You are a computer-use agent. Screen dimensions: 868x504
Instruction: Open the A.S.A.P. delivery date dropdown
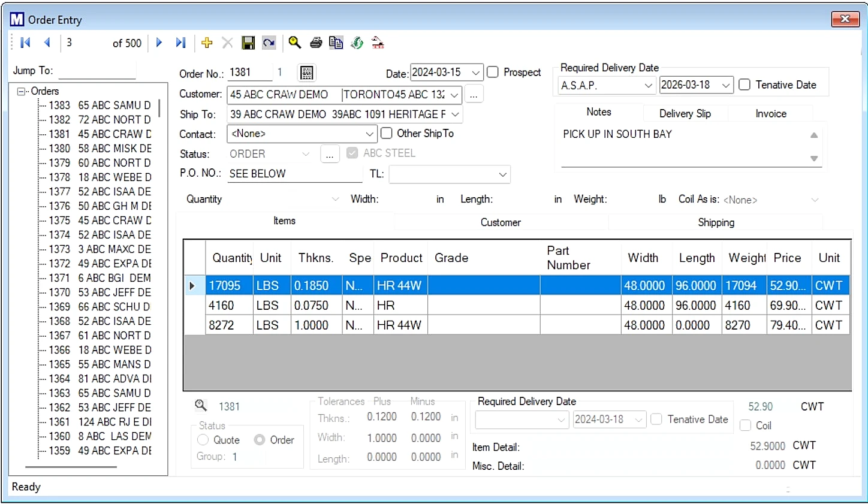click(x=649, y=86)
